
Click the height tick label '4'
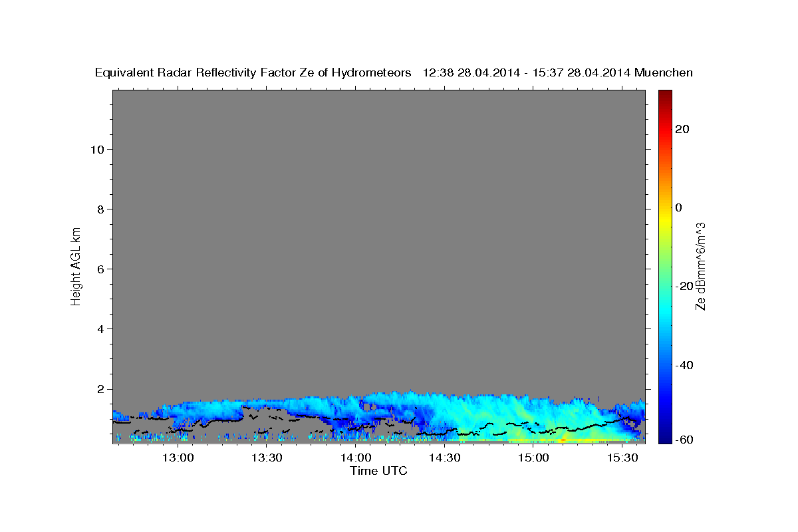[x=101, y=329]
